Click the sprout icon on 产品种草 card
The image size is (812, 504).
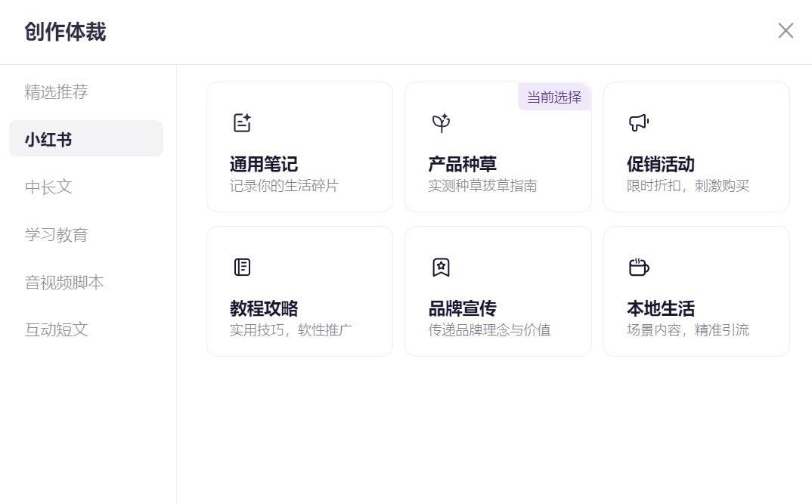(441, 123)
